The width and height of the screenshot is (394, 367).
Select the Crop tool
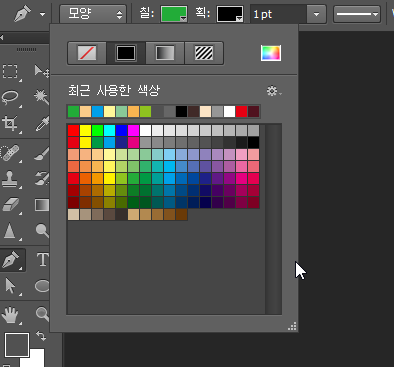(x=10, y=124)
